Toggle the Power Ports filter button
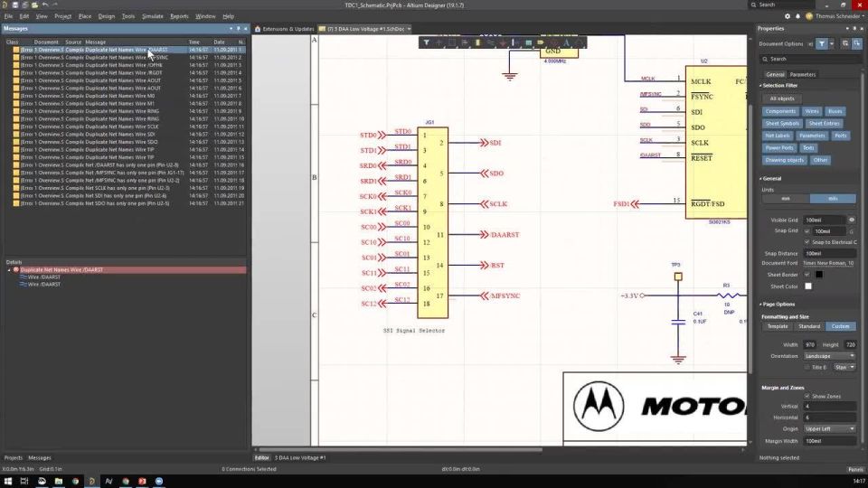Viewport: 868px width, 488px height. coord(779,147)
